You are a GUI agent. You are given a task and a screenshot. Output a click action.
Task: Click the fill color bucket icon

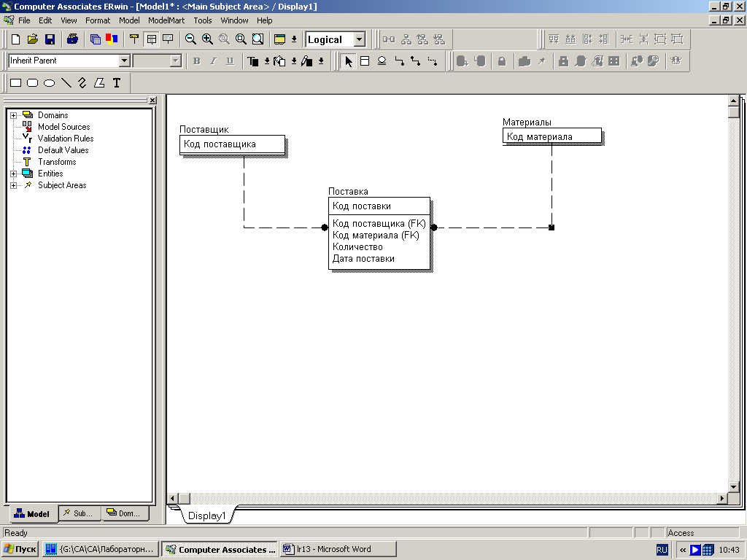pos(279,61)
